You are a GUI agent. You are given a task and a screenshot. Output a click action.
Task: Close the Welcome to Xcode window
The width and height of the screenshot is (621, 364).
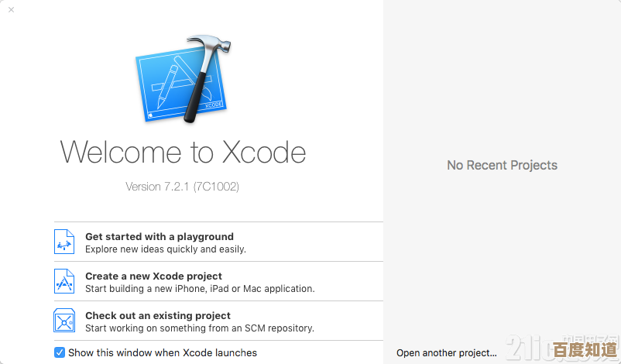coord(11,10)
